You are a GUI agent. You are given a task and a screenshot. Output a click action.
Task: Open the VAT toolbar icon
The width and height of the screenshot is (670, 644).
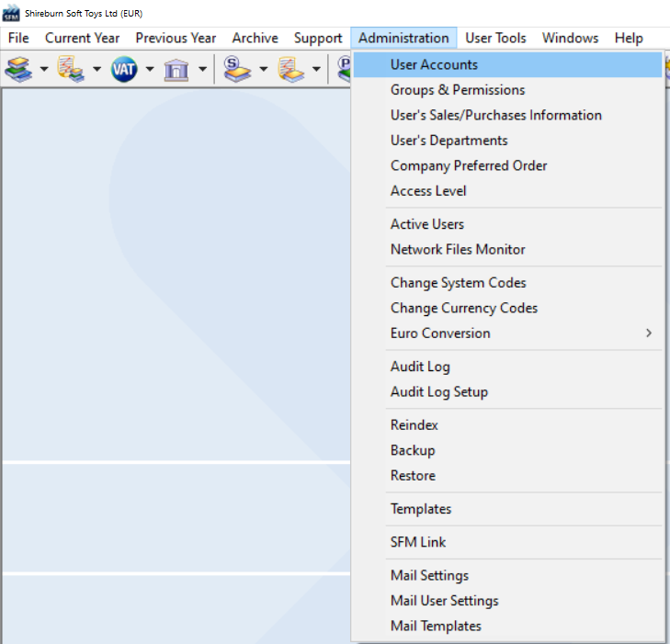(x=124, y=69)
